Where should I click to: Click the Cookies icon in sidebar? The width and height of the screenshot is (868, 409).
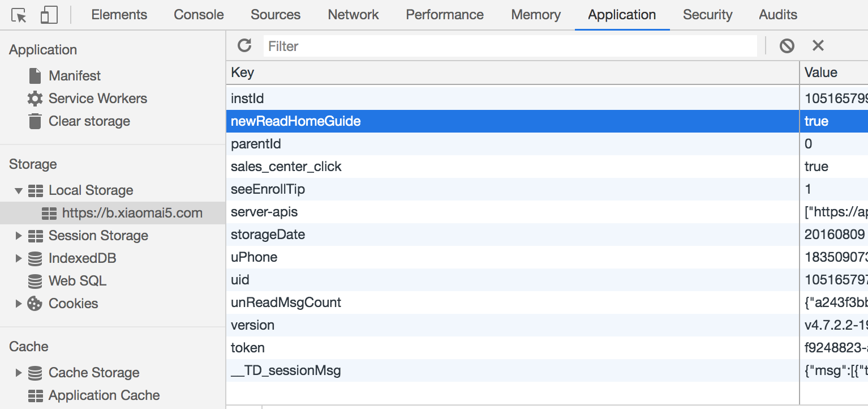click(x=35, y=304)
